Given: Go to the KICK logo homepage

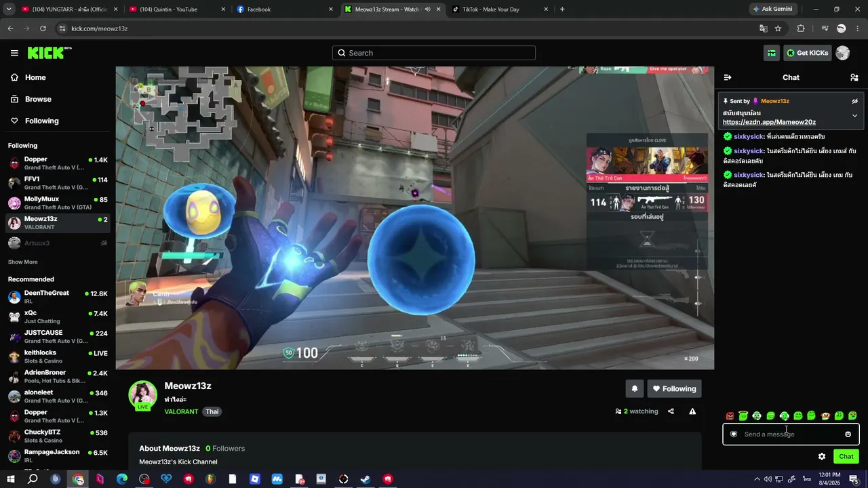Looking at the screenshot, I should pyautogui.click(x=50, y=53).
